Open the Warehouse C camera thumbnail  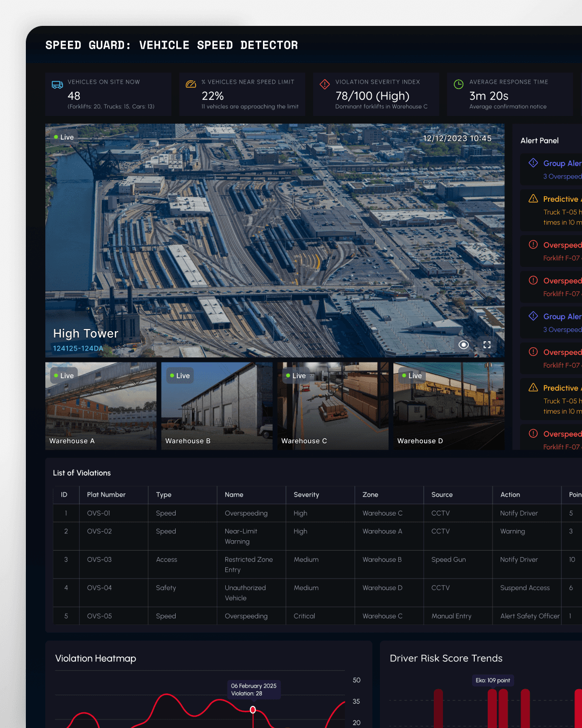333,406
